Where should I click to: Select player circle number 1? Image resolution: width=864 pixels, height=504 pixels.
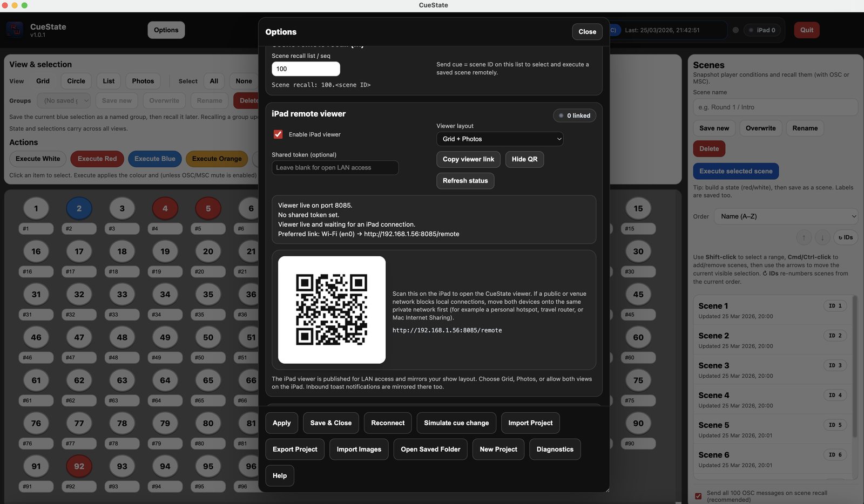tap(36, 208)
